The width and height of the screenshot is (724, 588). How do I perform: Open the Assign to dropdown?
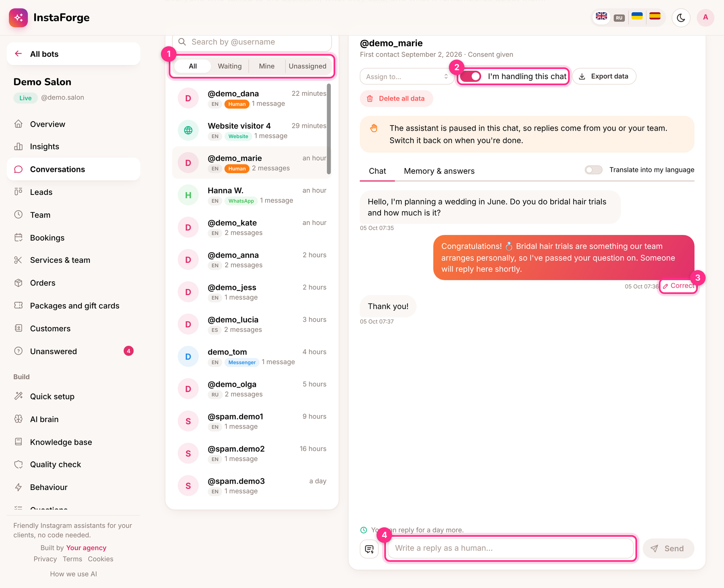407,76
